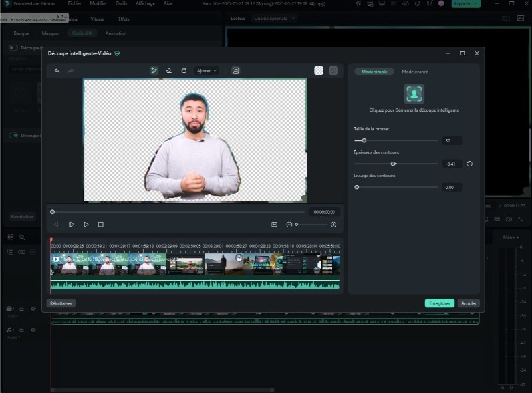This screenshot has width=532, height=393.
Task: Redo the last cutout stroke
Action: pos(71,71)
